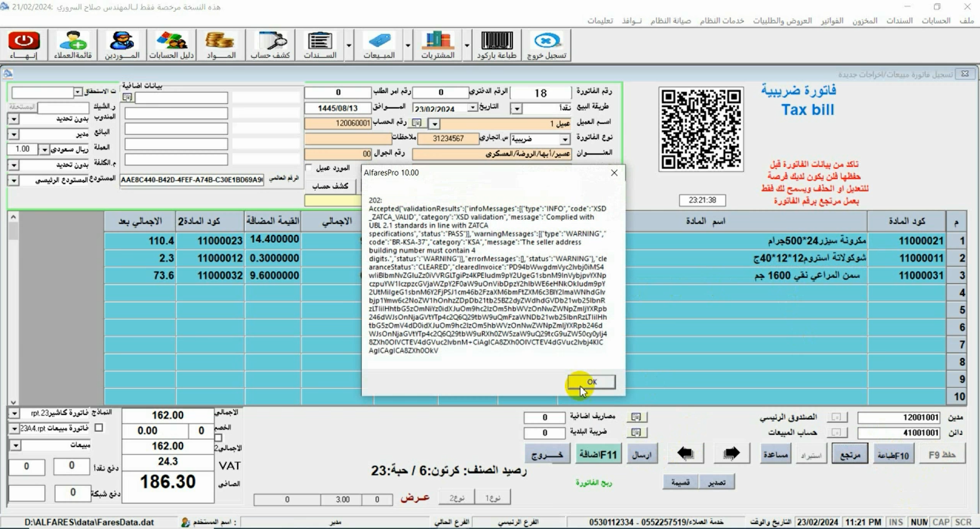Toggle checkbox beside فاتورة مبيعات 23A4.rpt

99,427
